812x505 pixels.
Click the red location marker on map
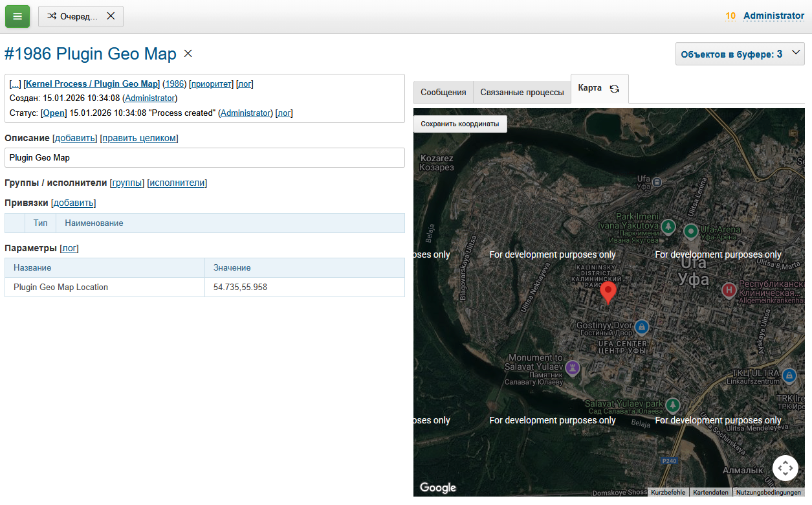pos(608,292)
